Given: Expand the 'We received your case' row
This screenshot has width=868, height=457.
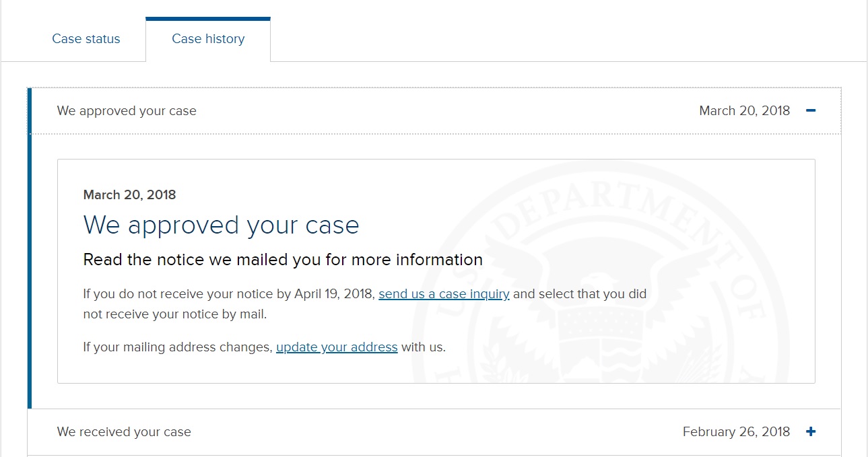Looking at the screenshot, I should tap(434, 431).
